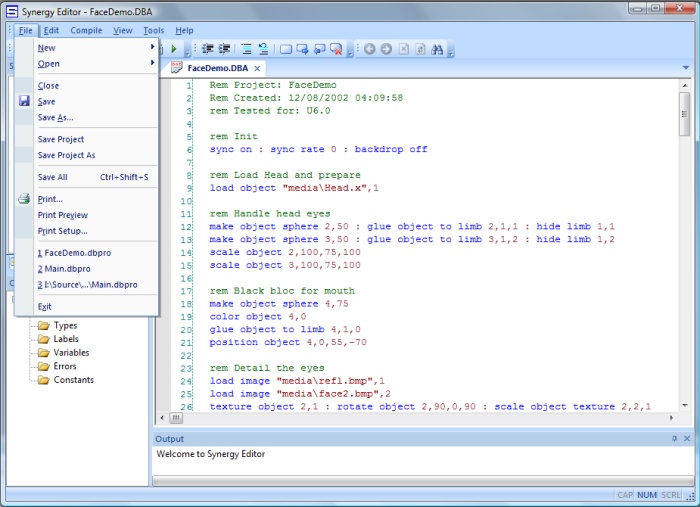
Task: Choose Print Setup... entry
Action: point(87,231)
